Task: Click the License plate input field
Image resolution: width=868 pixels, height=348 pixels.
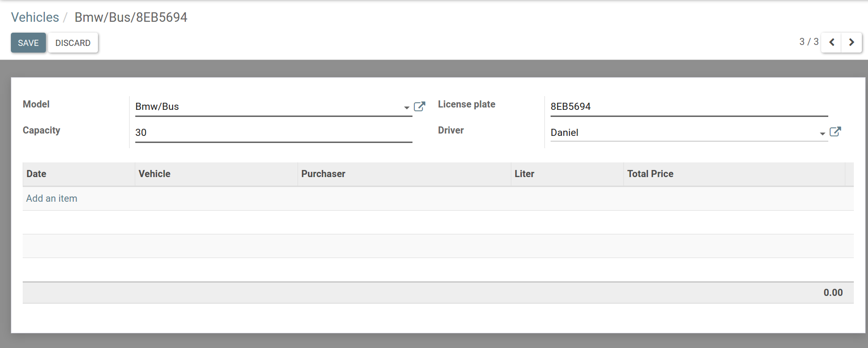Action: (689, 107)
